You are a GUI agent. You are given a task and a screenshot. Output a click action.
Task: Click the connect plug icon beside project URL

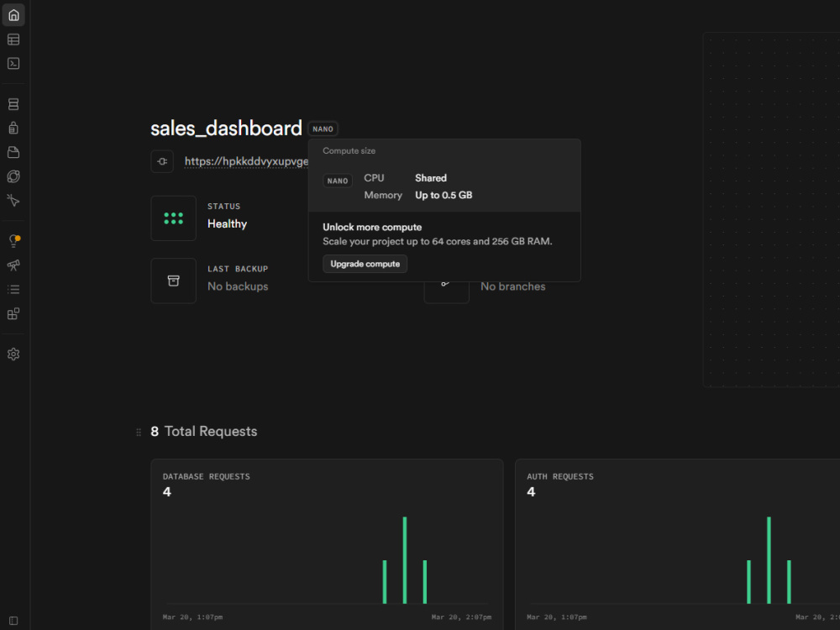coord(162,161)
